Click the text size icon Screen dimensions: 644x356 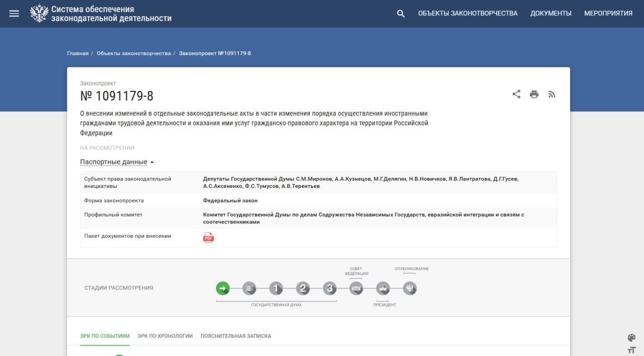point(631,350)
